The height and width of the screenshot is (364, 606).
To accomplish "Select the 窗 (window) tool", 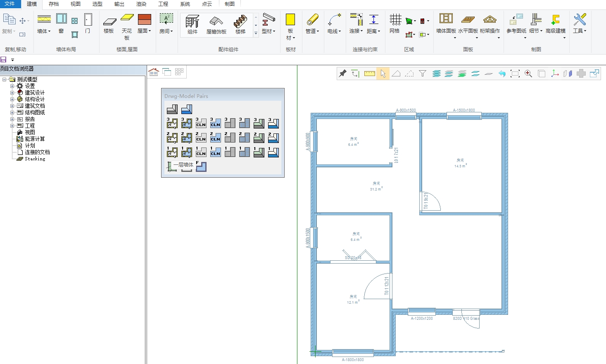I will tap(62, 23).
